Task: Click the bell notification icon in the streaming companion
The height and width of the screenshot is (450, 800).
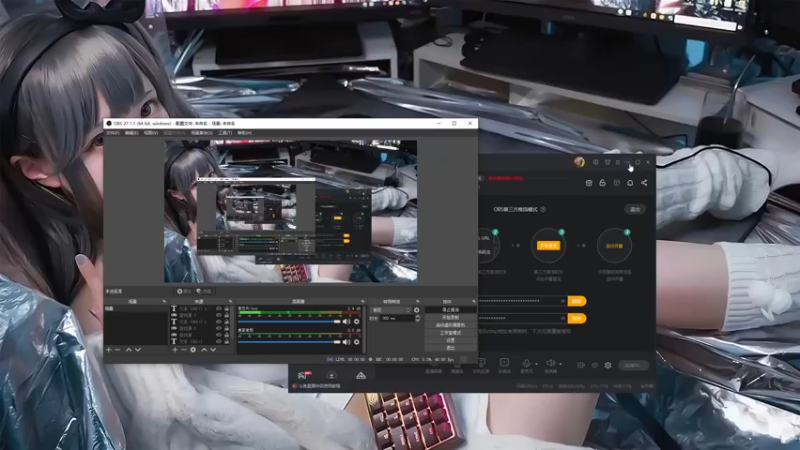Action: [630, 183]
